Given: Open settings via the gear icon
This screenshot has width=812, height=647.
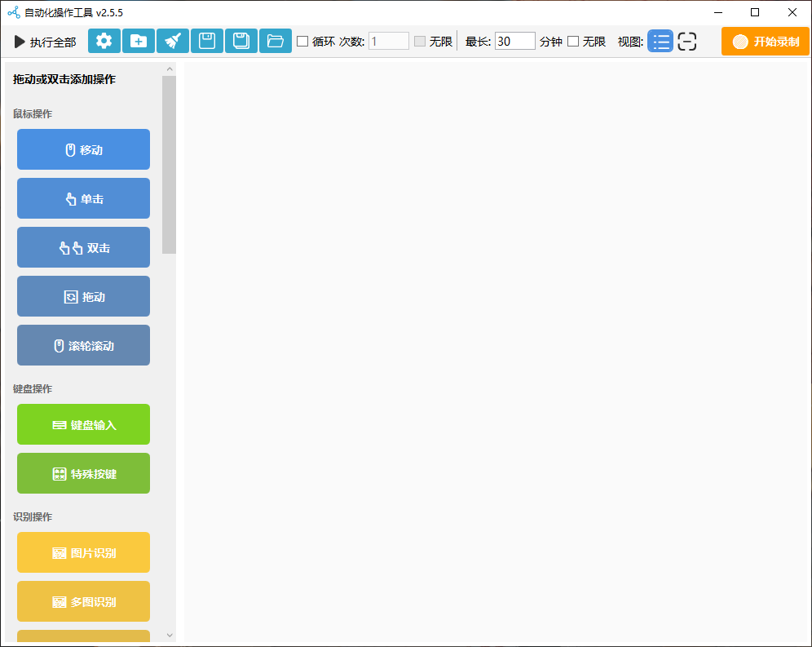Looking at the screenshot, I should [x=104, y=41].
